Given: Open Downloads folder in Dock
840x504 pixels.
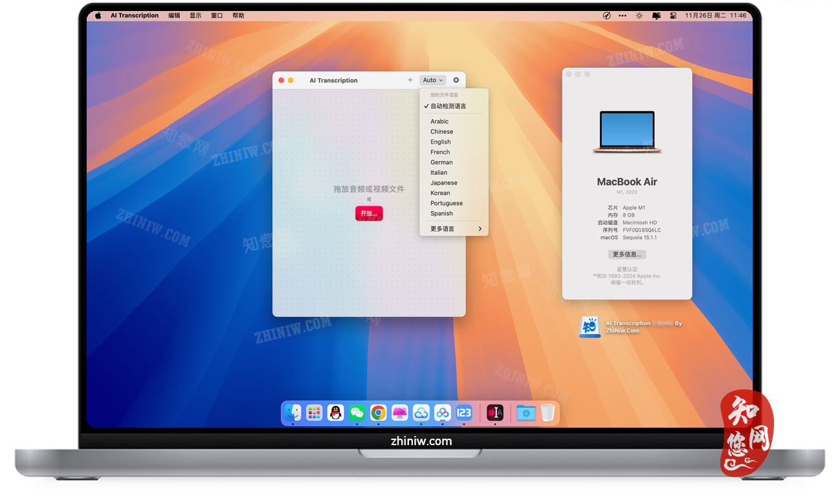Looking at the screenshot, I should pos(526,413).
